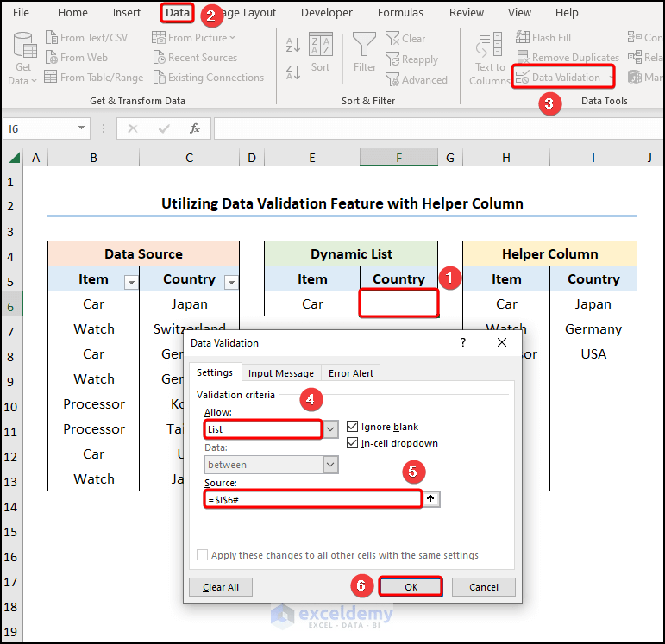Launch Text to Columns wizard
Viewport: 665px width, 644px height.
coord(489,59)
